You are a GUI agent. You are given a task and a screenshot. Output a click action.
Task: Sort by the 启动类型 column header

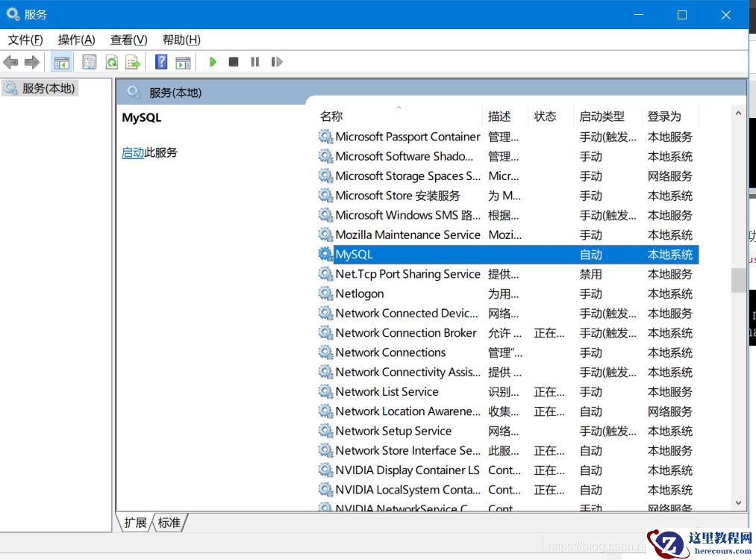point(607,116)
